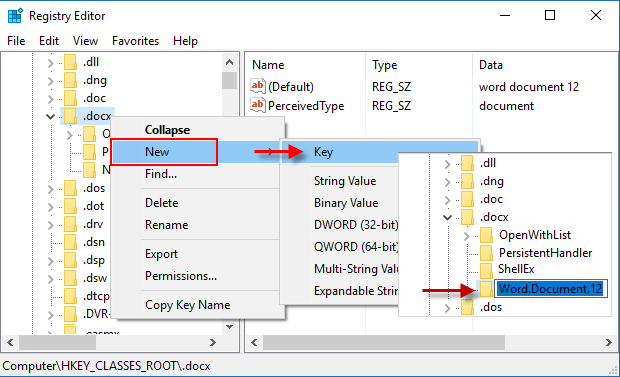Open the Favorites menu
This screenshot has height=377, width=620.
(x=135, y=41)
